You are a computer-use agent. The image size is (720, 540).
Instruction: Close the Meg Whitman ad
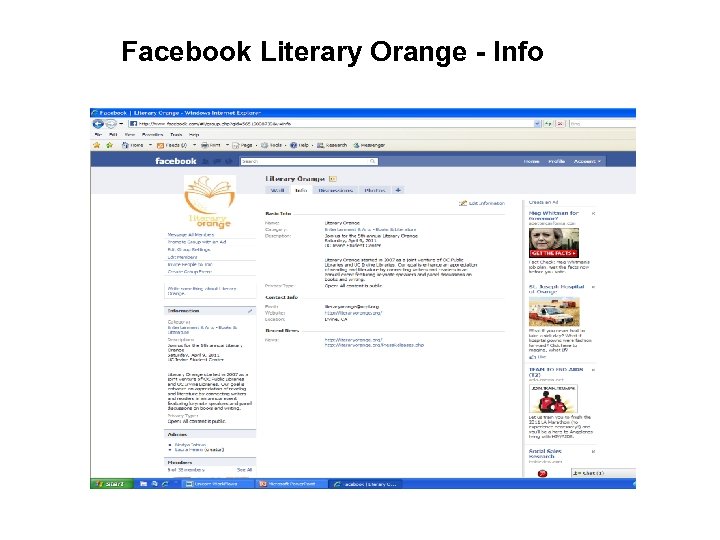593,214
